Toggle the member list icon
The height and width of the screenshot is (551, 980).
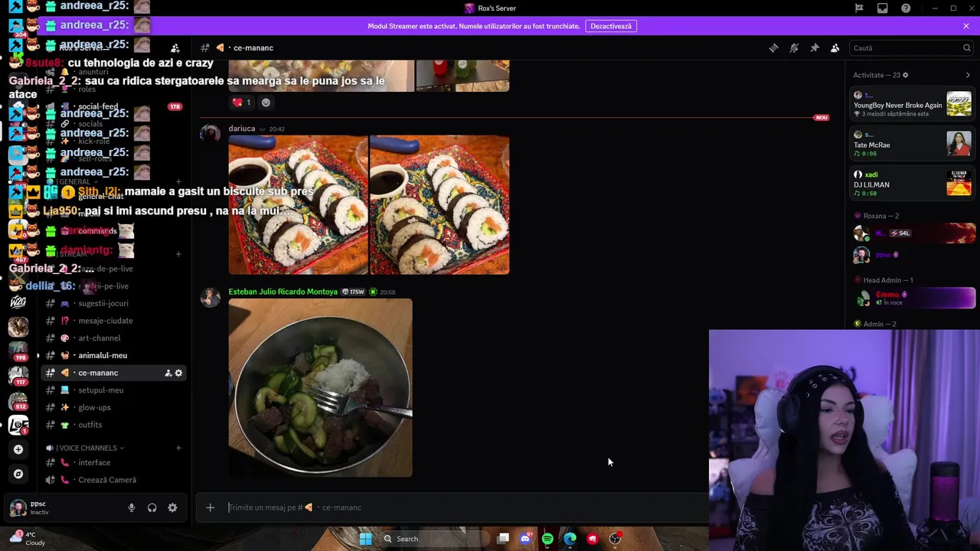click(835, 47)
